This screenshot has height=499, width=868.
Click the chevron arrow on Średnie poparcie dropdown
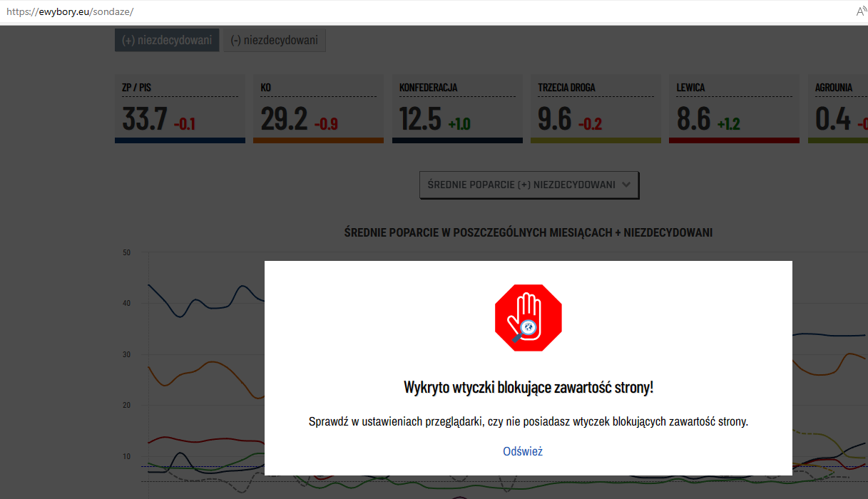[x=626, y=185]
